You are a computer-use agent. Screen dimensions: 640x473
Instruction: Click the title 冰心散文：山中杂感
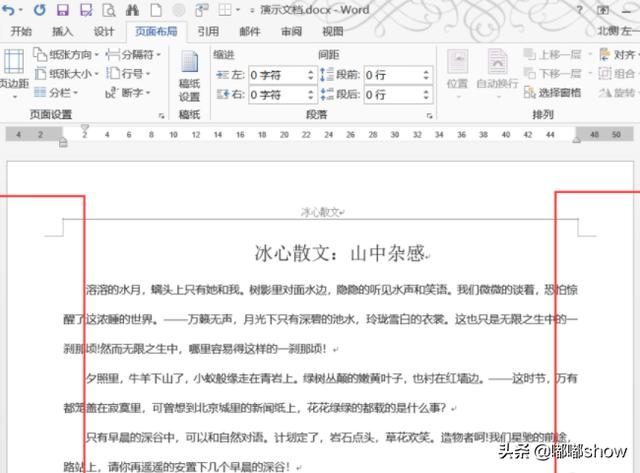(340, 253)
